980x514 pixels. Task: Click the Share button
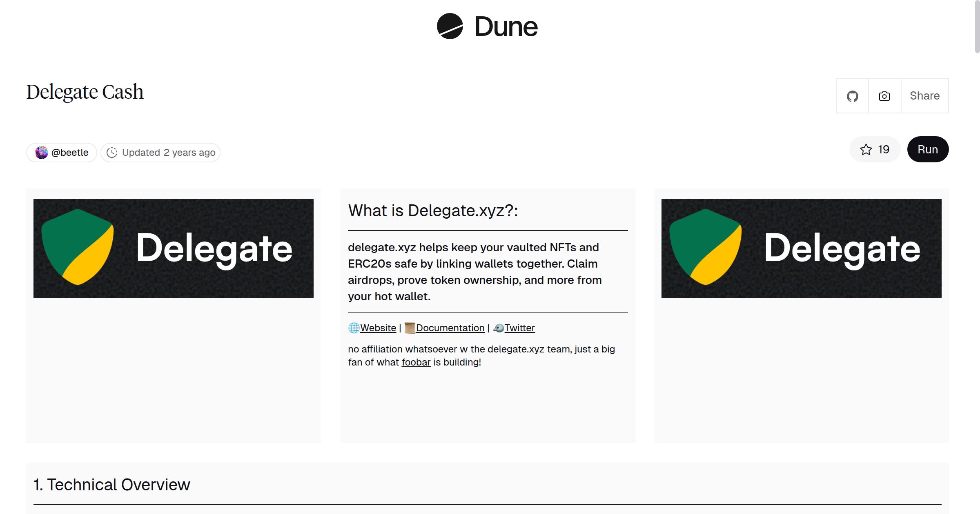tap(924, 96)
